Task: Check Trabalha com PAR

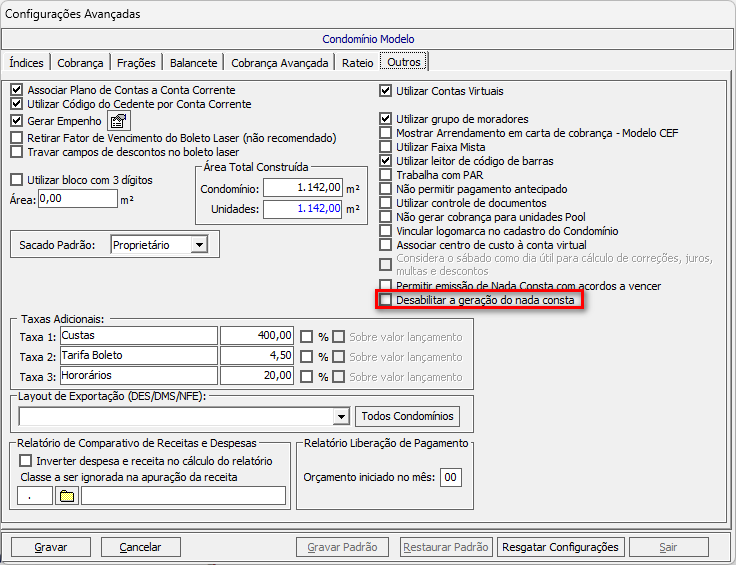Action: (x=385, y=175)
